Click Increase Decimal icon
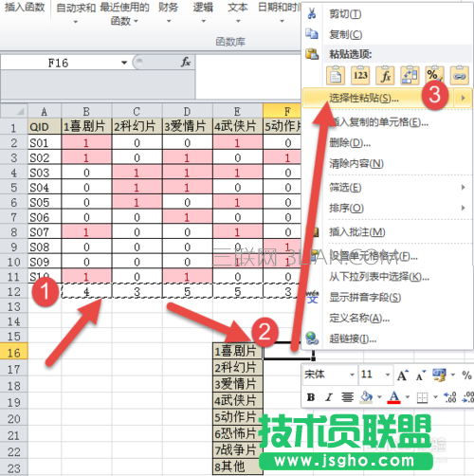Image resolution: width=474 pixels, height=476 pixels. click(x=450, y=397)
